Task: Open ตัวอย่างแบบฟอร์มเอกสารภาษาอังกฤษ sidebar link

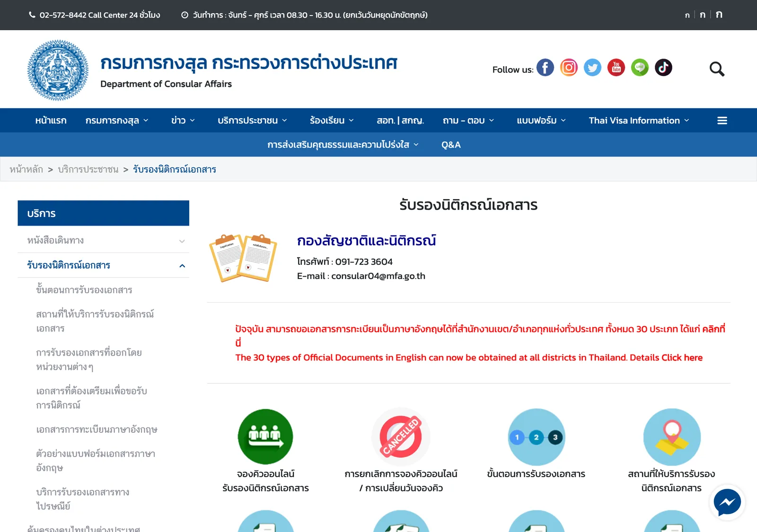Action: (x=96, y=461)
